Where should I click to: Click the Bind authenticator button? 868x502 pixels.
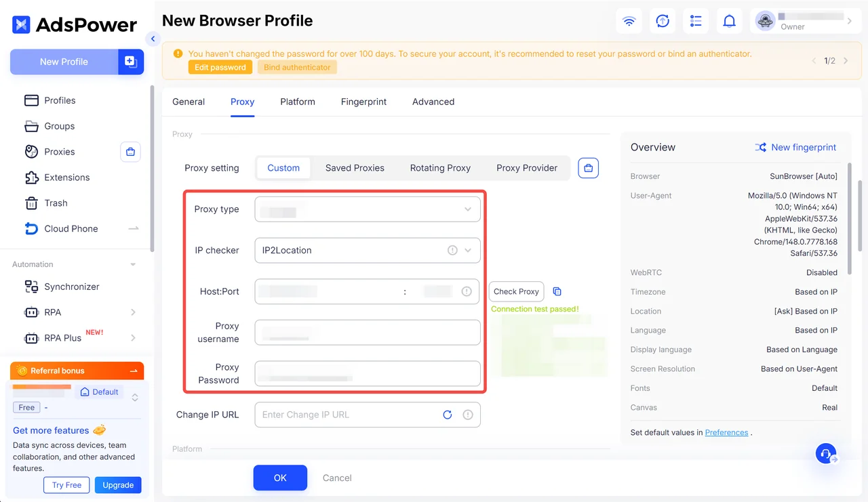coord(297,67)
